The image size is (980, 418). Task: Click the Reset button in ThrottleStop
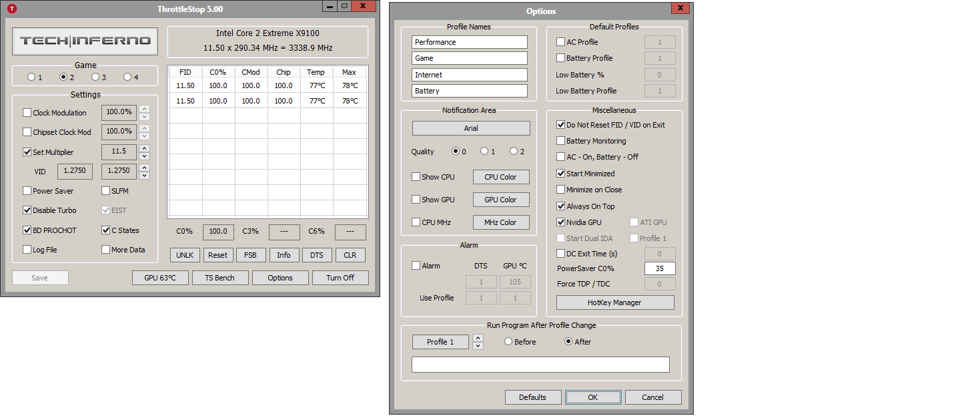pyautogui.click(x=217, y=255)
